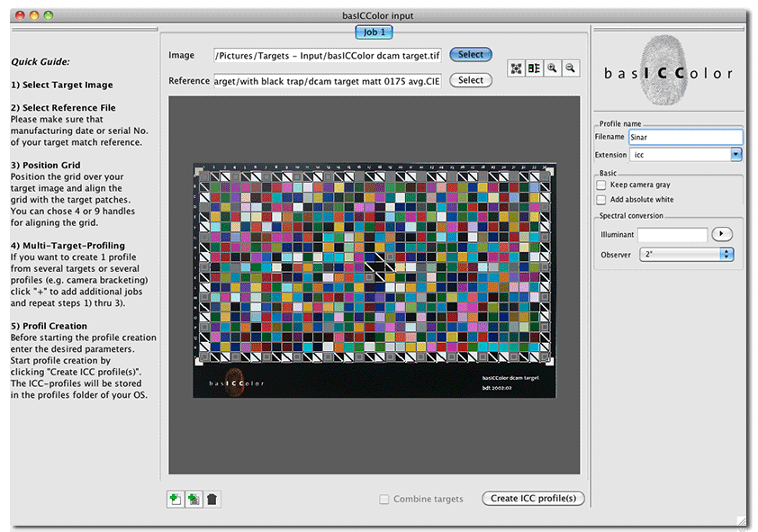Click the 'Spectral conversion' group label
The height and width of the screenshot is (532, 758).
coord(631,215)
